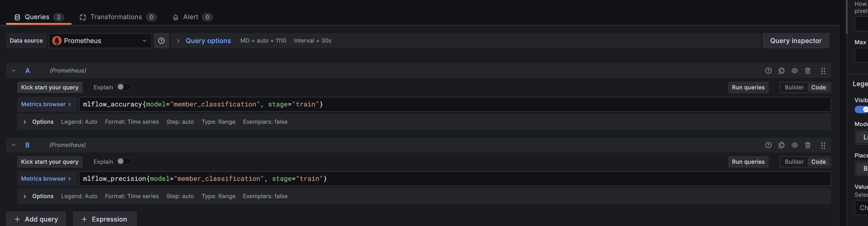This screenshot has width=868, height=226.
Task: Add a new query
Action: click(x=36, y=219)
